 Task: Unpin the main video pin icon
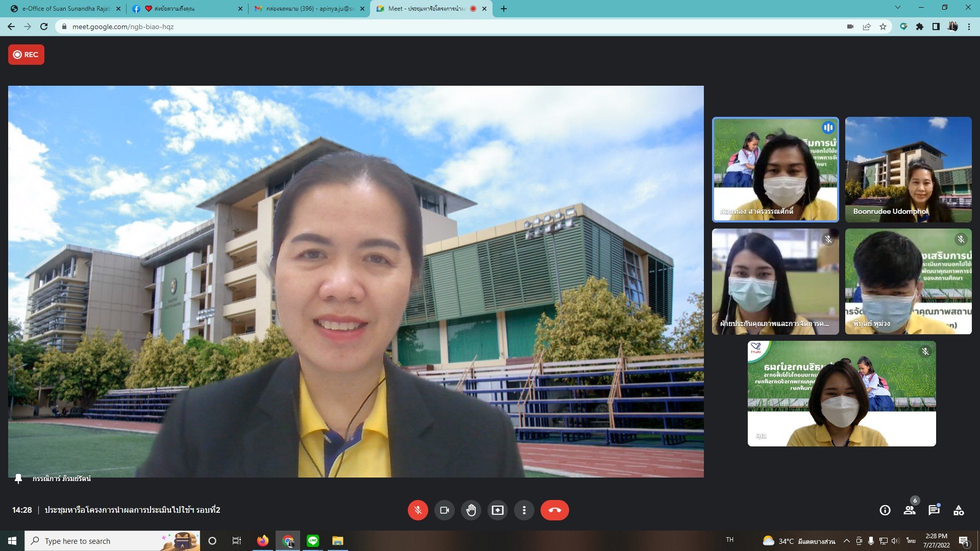[18, 479]
